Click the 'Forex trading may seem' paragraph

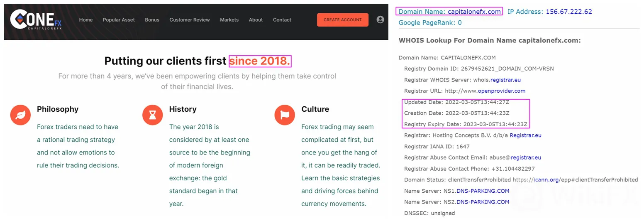341,165
